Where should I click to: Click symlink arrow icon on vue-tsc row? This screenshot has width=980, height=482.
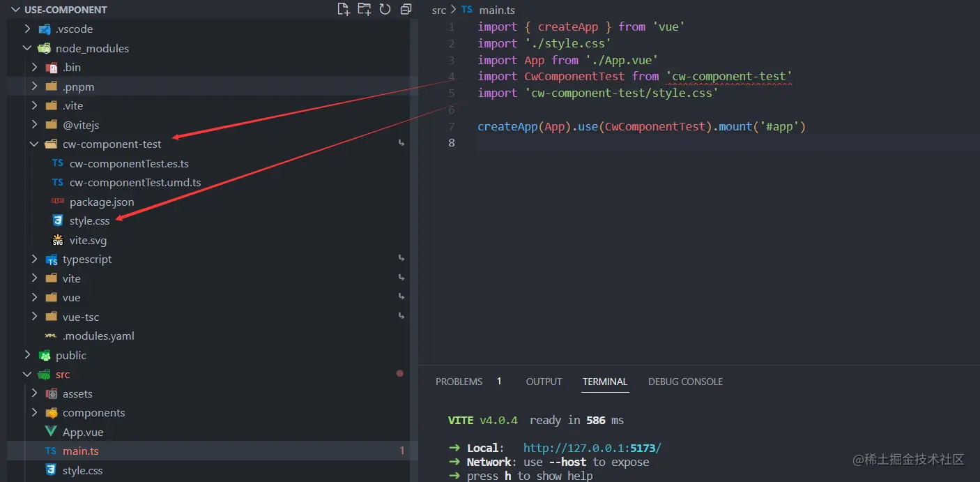(x=401, y=316)
